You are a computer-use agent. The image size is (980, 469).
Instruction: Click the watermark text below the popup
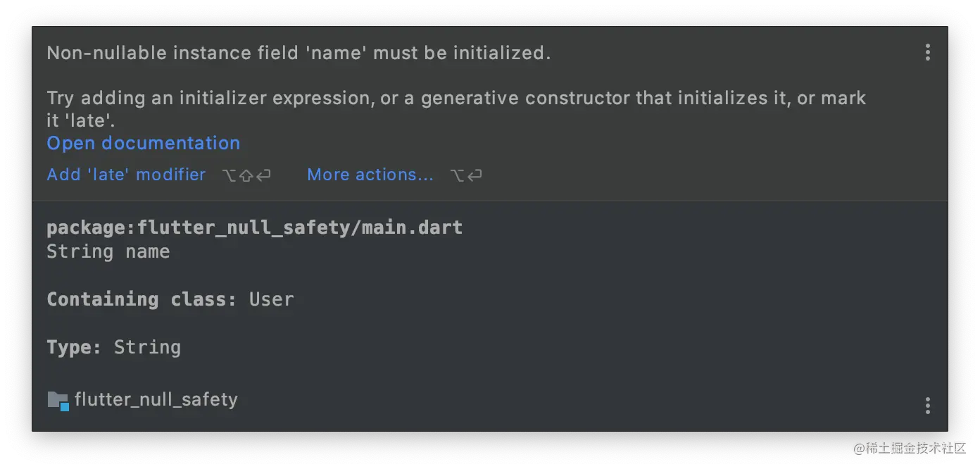pos(910,449)
